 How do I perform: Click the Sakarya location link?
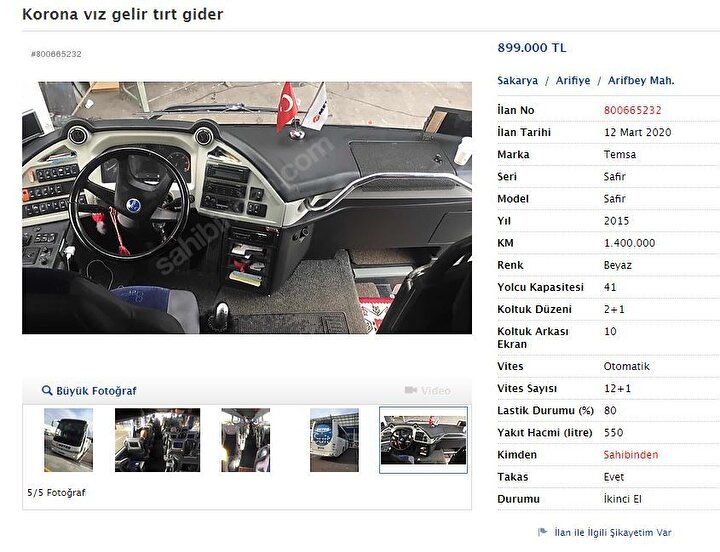point(518,80)
